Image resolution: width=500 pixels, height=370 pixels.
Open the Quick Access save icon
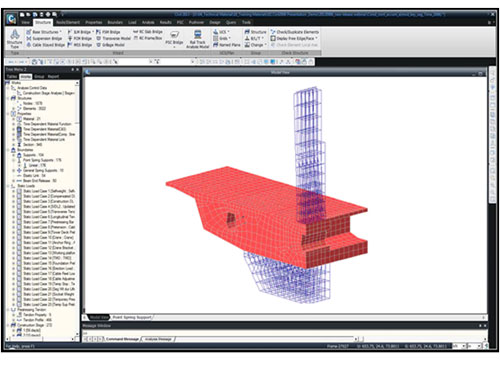[x=35, y=14]
